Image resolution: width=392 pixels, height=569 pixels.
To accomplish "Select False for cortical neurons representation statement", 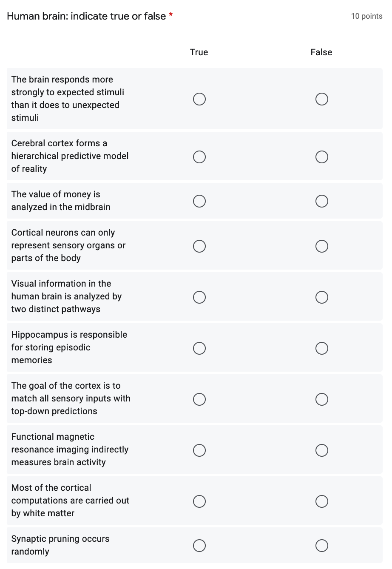I will 321,246.
